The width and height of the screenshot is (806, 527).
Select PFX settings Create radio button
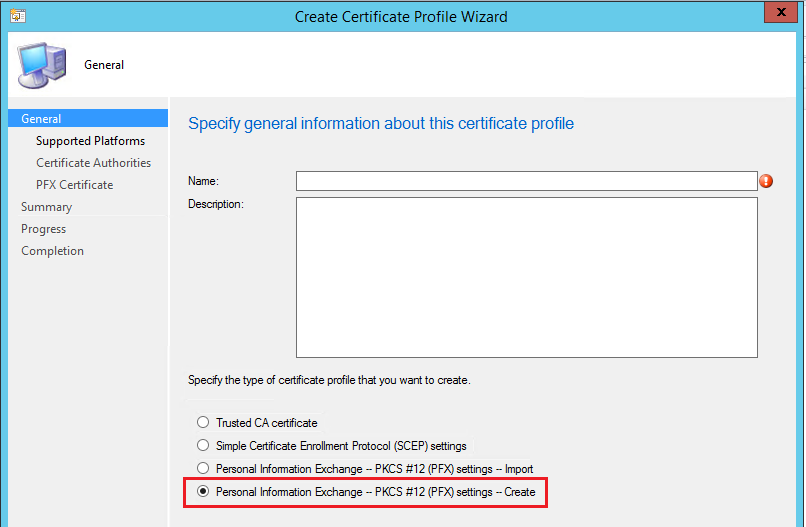pyautogui.click(x=203, y=492)
